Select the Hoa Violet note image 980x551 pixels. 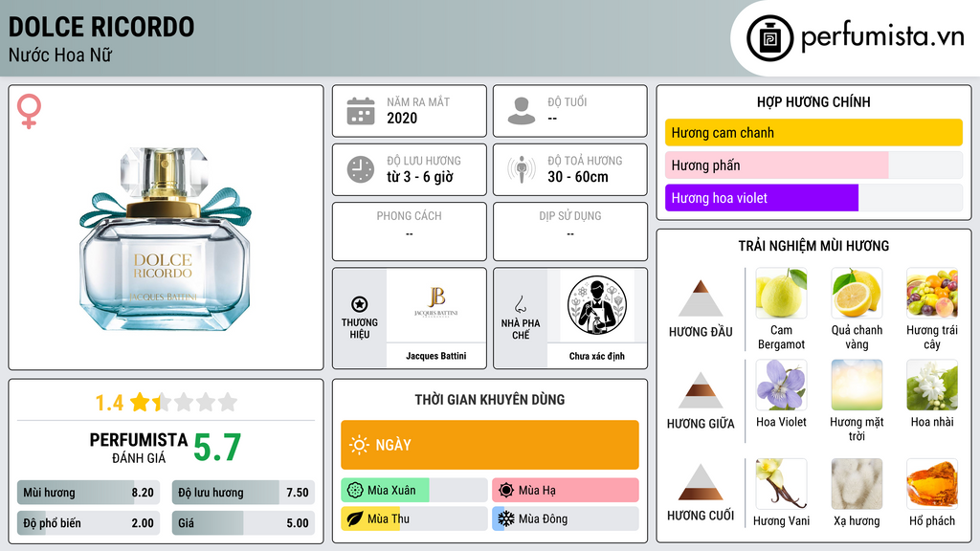click(x=781, y=385)
